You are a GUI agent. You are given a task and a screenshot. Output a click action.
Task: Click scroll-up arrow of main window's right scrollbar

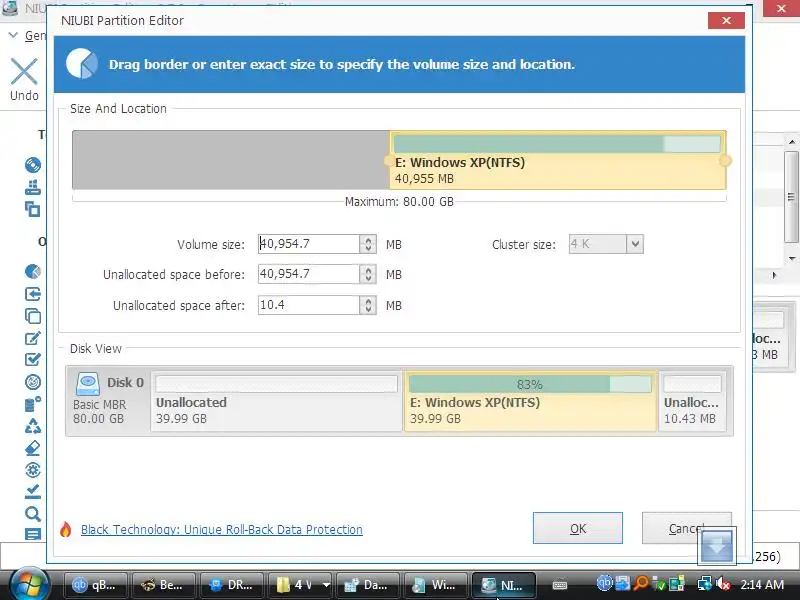pos(792,142)
